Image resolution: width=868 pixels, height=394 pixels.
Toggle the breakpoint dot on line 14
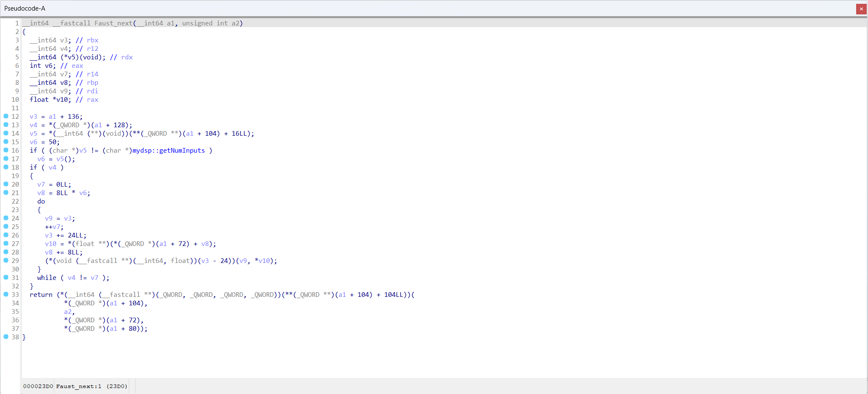coord(6,133)
